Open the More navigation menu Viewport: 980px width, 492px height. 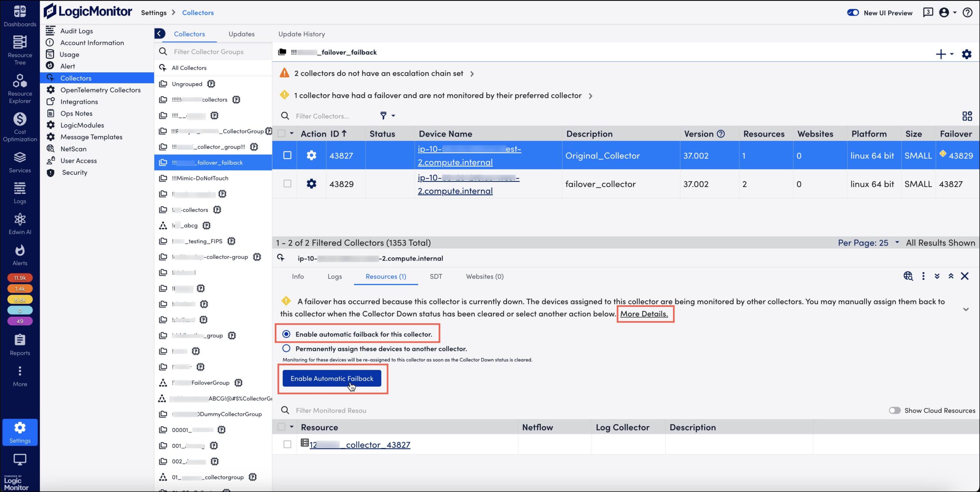[20, 376]
